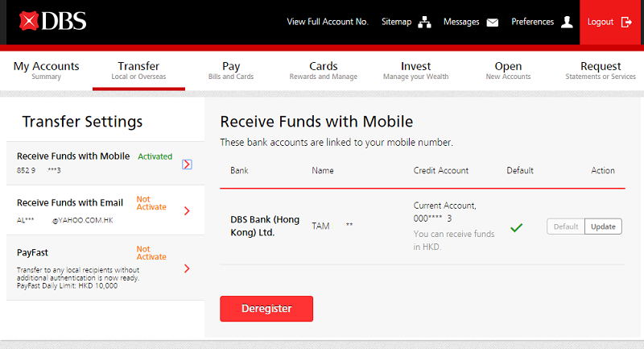Select the Open New Accounts tab
Image resolution: width=644 pixels, height=349 pixels.
pos(508,71)
